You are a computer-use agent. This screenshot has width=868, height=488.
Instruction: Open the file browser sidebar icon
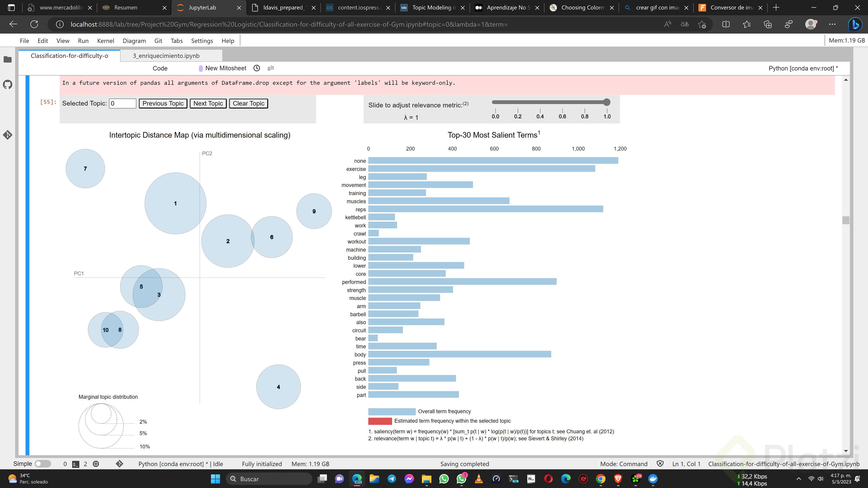(7, 60)
